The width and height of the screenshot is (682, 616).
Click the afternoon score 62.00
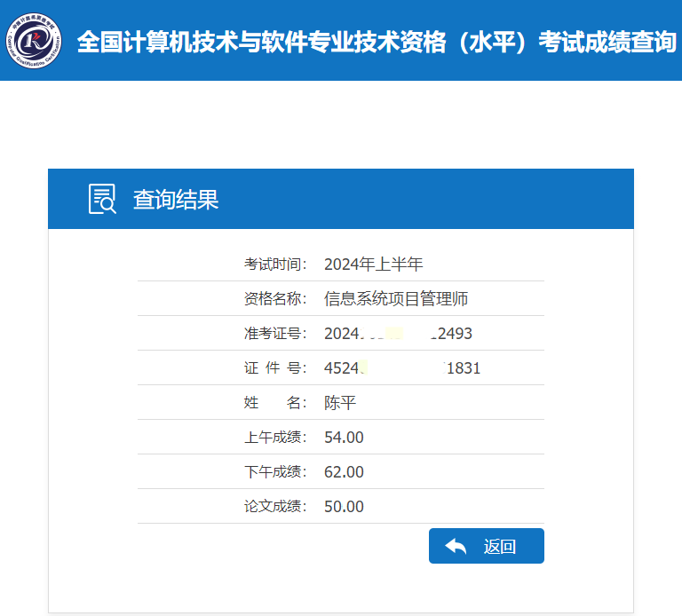345,472
